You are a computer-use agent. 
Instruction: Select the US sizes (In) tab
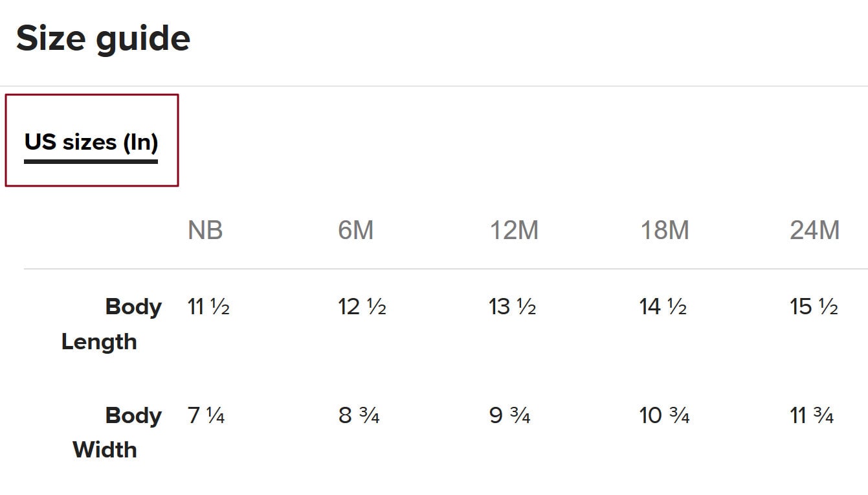[91, 141]
